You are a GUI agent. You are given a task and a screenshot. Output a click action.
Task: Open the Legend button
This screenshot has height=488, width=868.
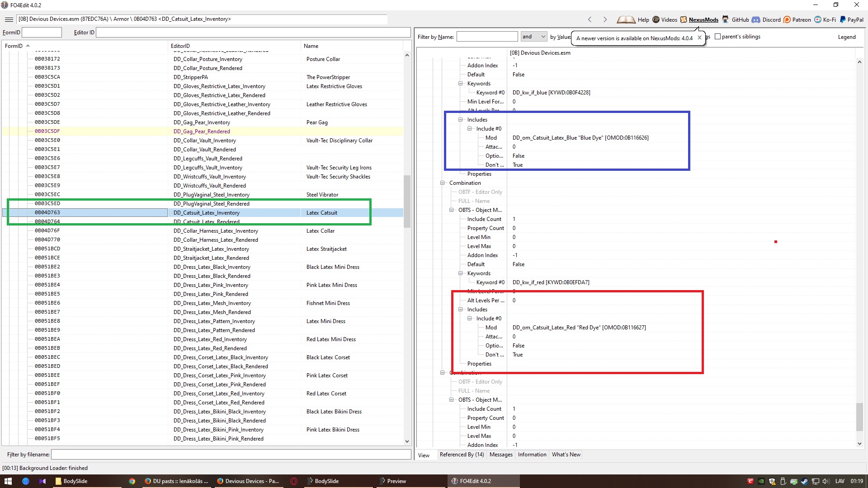[847, 37]
